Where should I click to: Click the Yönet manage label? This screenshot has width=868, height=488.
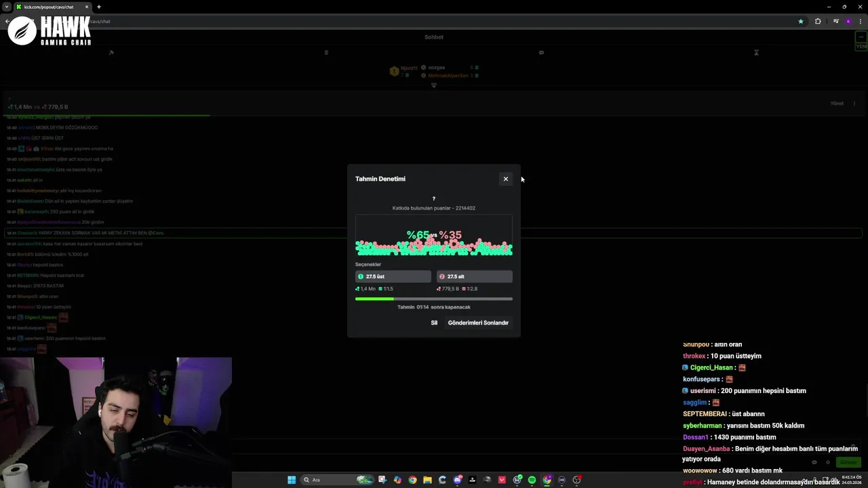tap(837, 104)
